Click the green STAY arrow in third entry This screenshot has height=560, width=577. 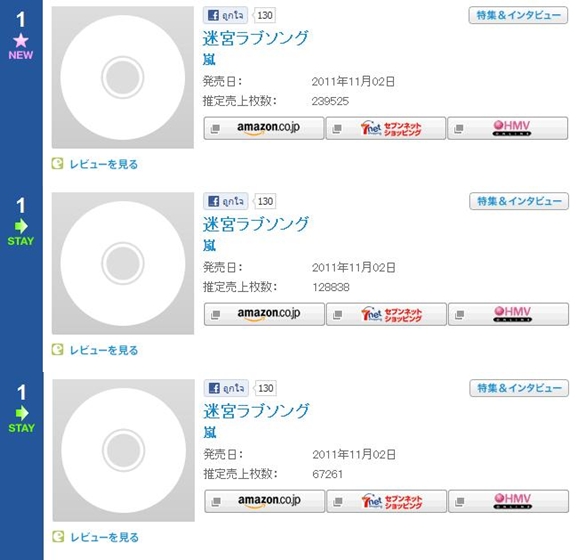tap(22, 413)
